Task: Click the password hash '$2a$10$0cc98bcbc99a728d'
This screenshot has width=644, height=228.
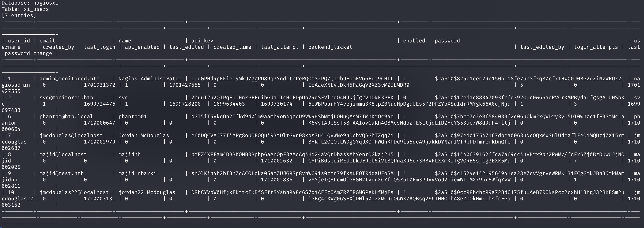Action: click(530, 192)
